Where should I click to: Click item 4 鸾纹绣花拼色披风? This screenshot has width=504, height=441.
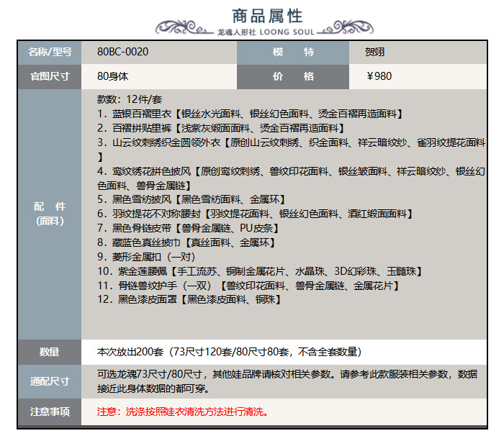click(291, 178)
